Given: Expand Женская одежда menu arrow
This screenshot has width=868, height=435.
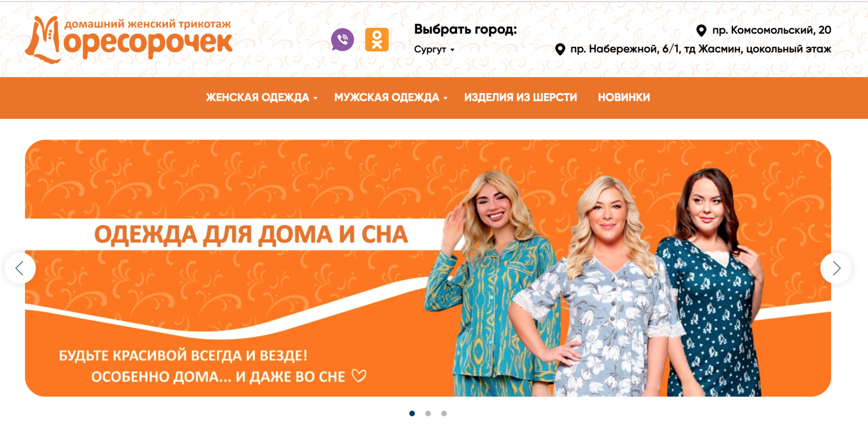Looking at the screenshot, I should 315,98.
